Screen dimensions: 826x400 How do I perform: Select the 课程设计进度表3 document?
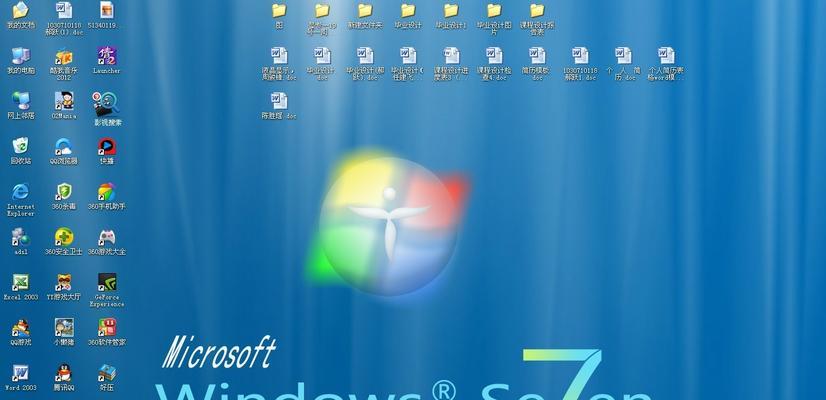click(x=451, y=64)
